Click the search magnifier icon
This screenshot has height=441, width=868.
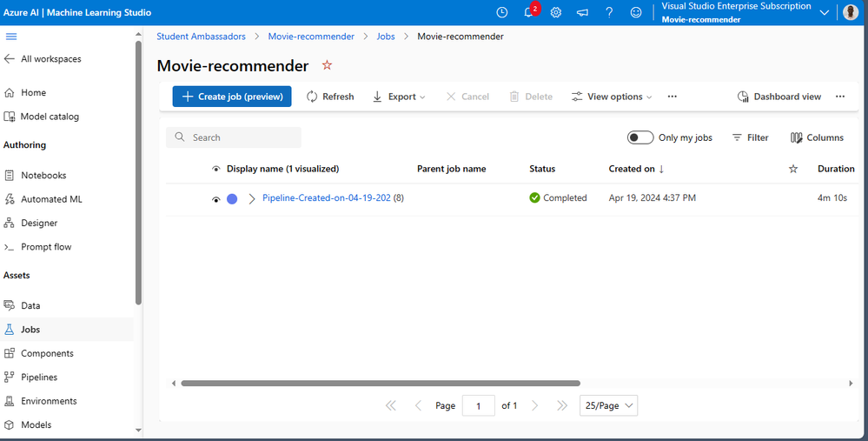pyautogui.click(x=179, y=137)
